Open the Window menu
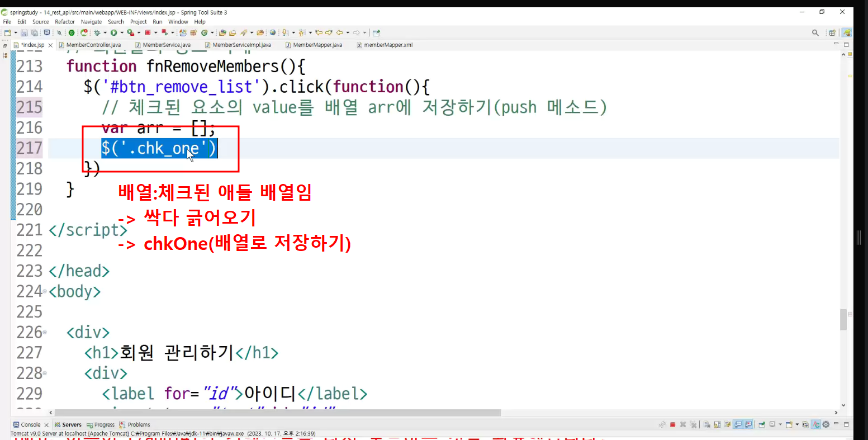This screenshot has width=868, height=440. click(178, 22)
